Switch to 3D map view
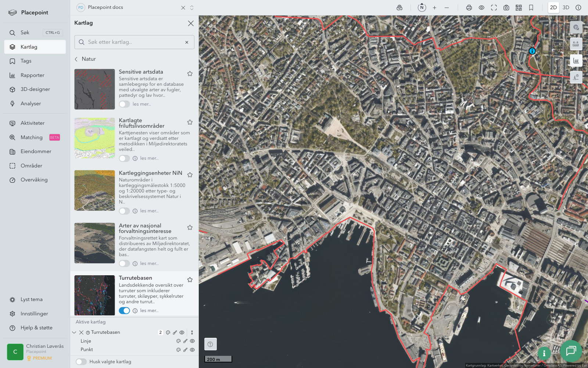The image size is (588, 368). click(566, 8)
